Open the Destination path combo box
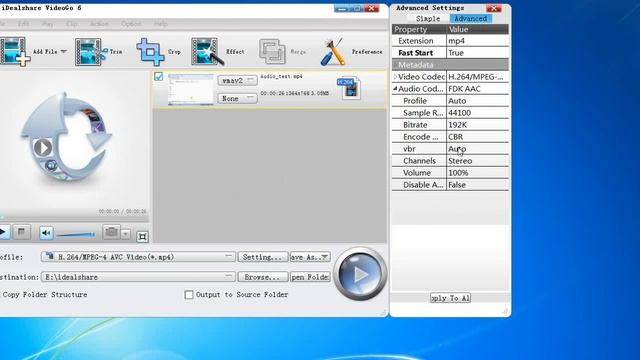The width and height of the screenshot is (640, 360). (x=138, y=277)
